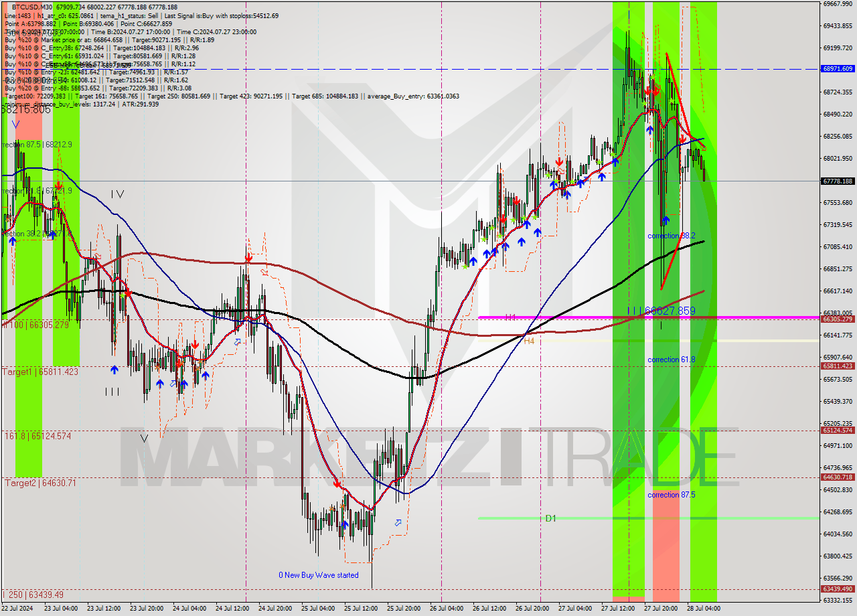Click the '27 Jul 20:00' time label

tap(661, 609)
